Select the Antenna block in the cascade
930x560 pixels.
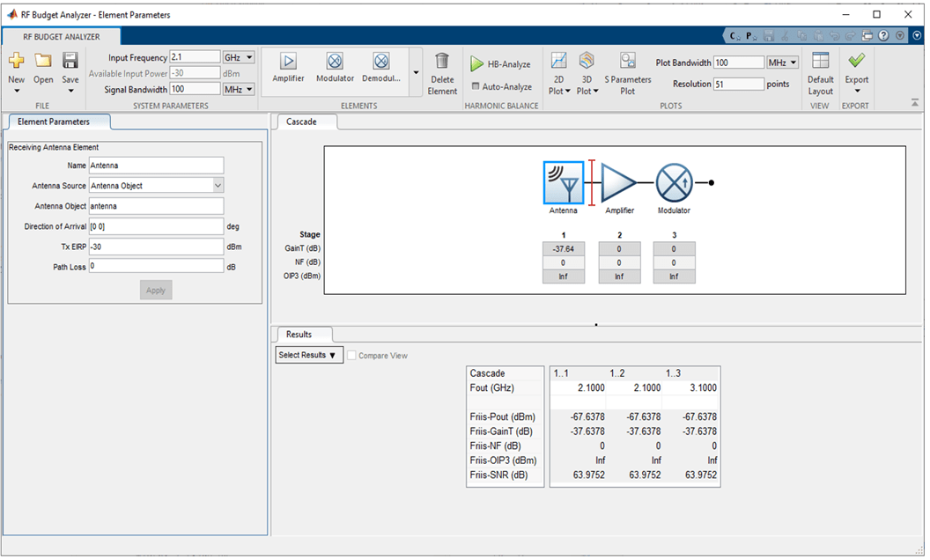pos(564,183)
